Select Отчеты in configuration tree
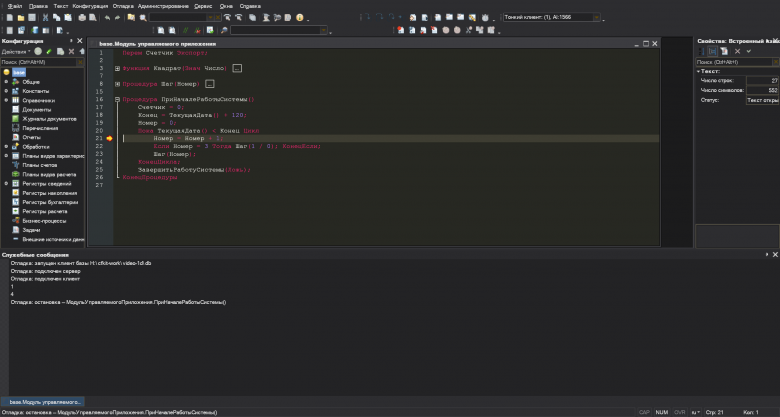The image size is (780, 417). (x=31, y=137)
